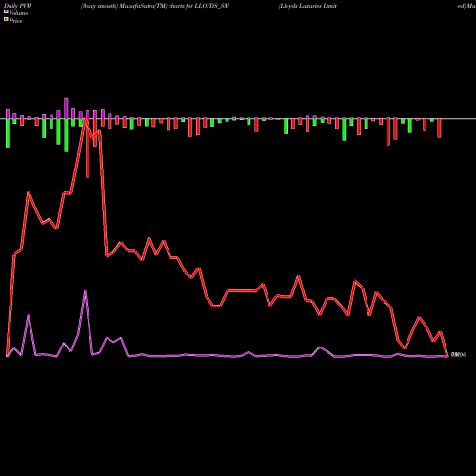This screenshot has height=476, width=476.
Task: Click the Price legend swatch
Action: (6, 20)
